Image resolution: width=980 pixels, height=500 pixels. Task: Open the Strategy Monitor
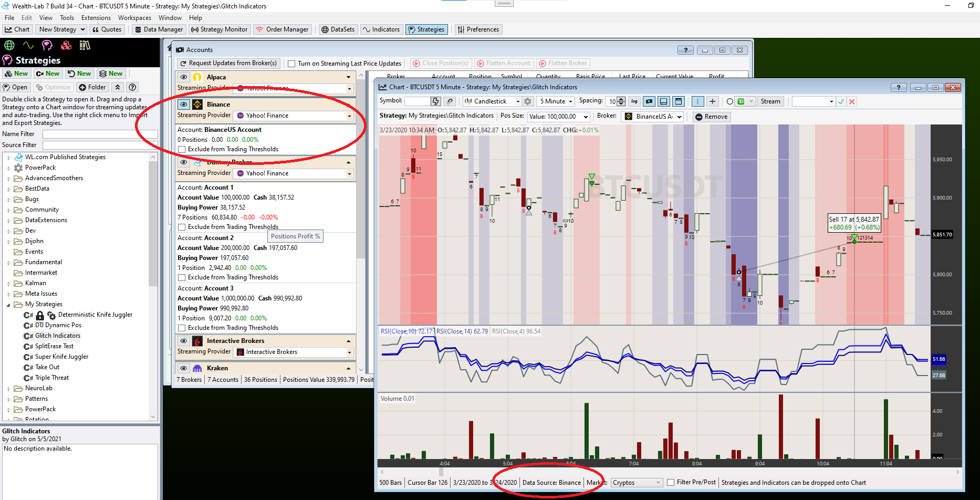pos(219,29)
